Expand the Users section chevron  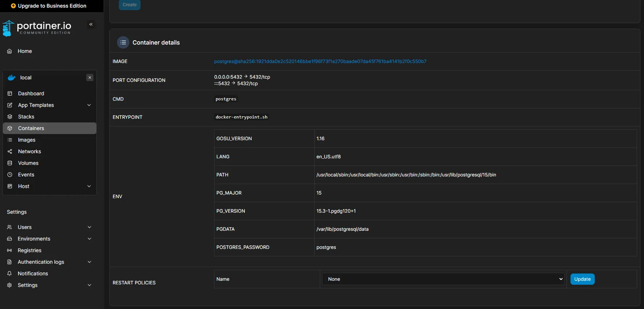(x=89, y=227)
